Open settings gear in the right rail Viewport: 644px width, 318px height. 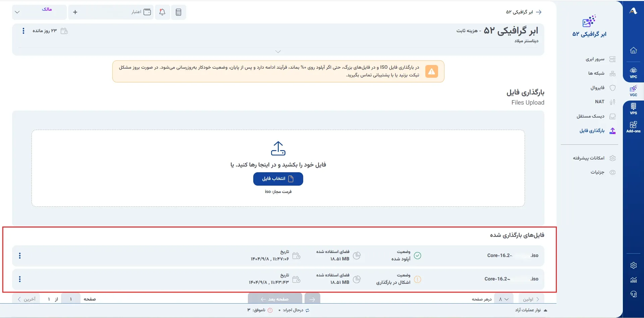(633, 265)
